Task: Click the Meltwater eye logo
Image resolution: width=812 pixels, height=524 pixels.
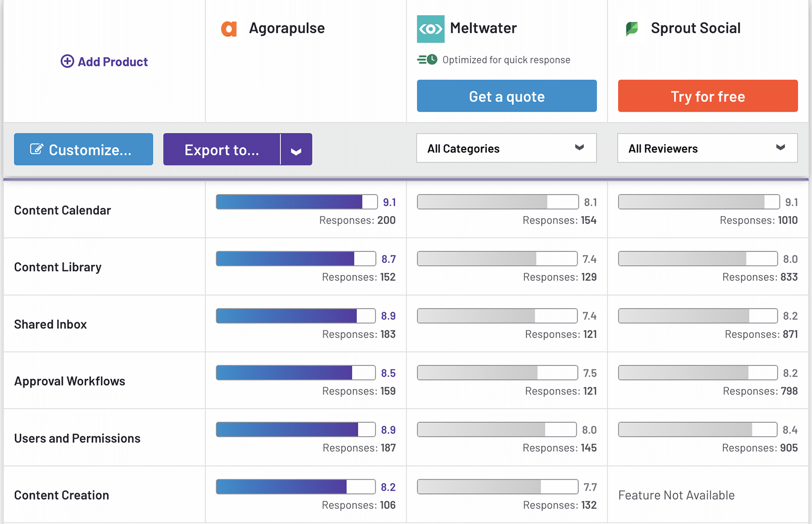Action: click(430, 29)
